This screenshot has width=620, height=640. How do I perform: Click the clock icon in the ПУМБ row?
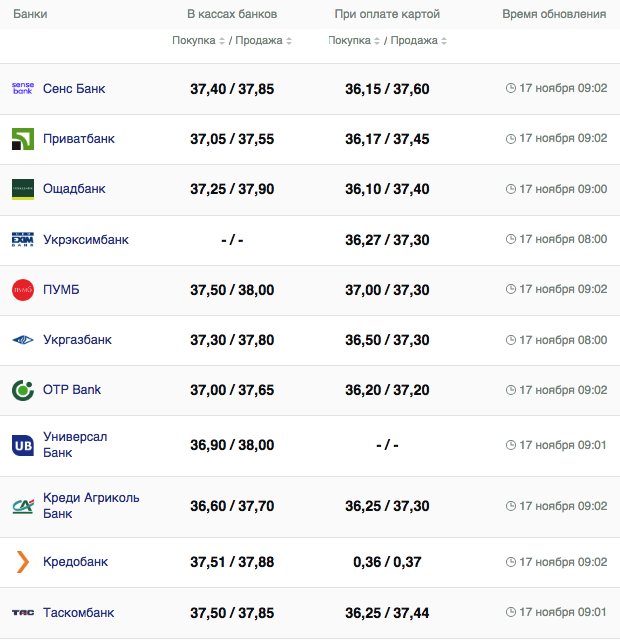[511, 290]
